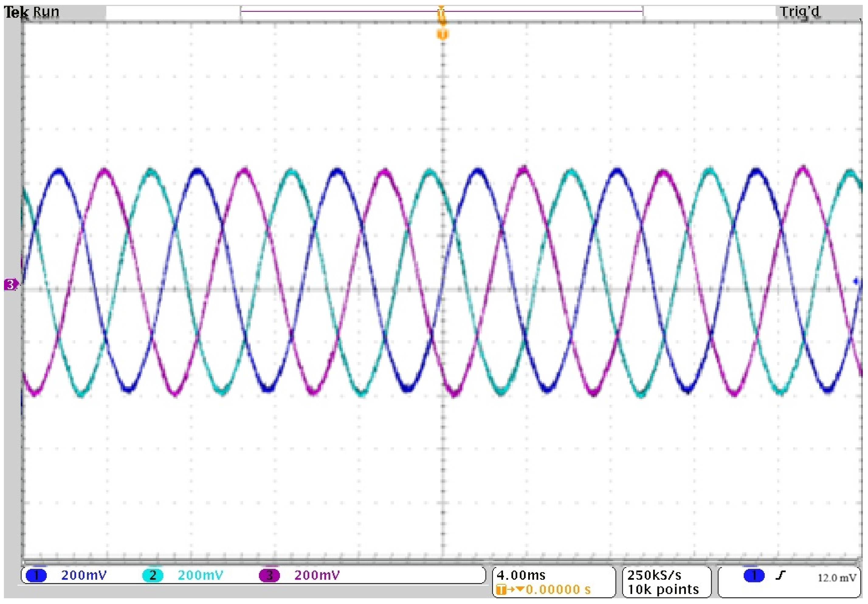Click the trigger source channel 1 badge
The image size is (868, 604).
754,576
